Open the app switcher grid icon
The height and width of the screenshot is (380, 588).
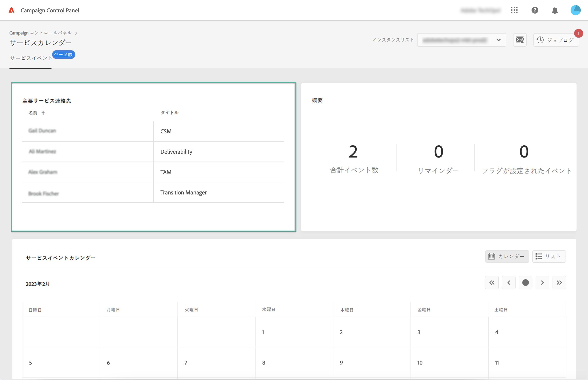click(x=514, y=10)
